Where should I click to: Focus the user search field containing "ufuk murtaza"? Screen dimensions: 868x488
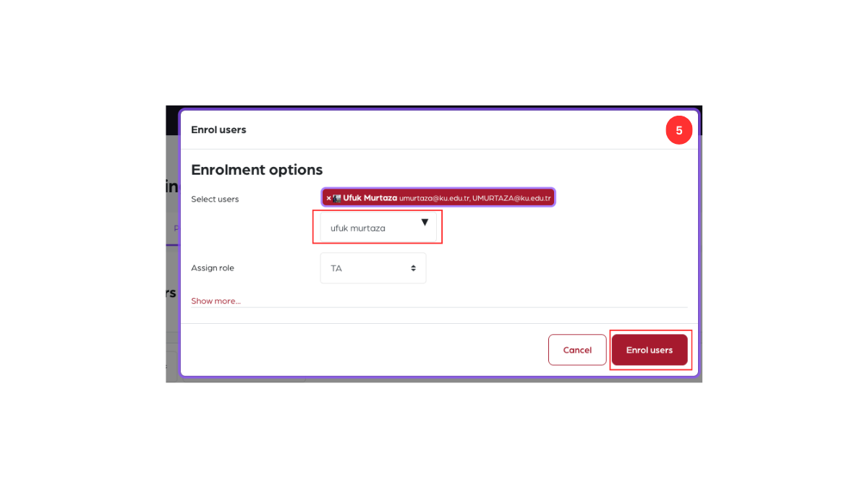[x=369, y=228]
